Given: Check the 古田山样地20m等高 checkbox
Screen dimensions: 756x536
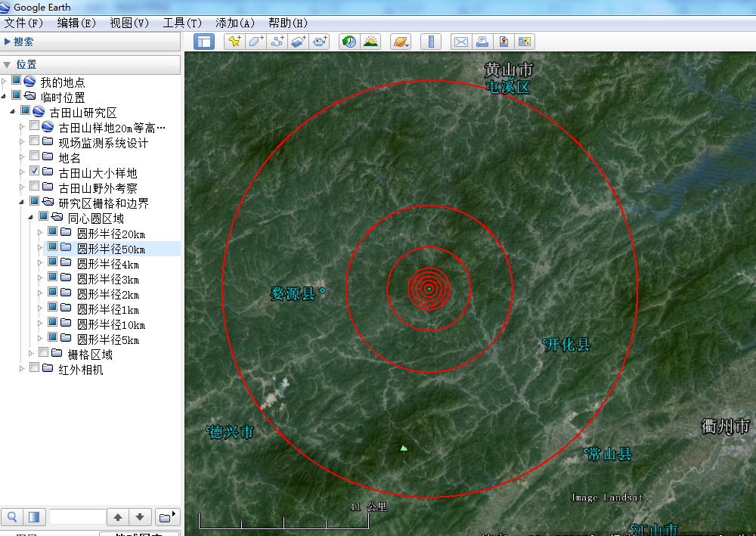Looking at the screenshot, I should pyautogui.click(x=34, y=125).
